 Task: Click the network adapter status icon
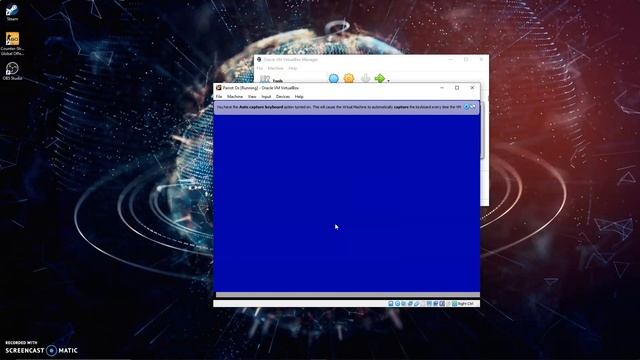click(410, 304)
